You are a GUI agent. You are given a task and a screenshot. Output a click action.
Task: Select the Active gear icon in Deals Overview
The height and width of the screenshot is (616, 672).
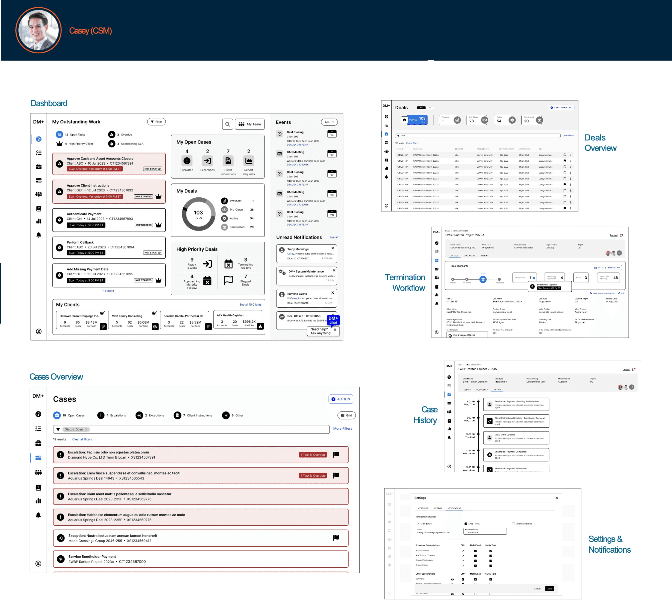pyautogui.click(x=512, y=120)
